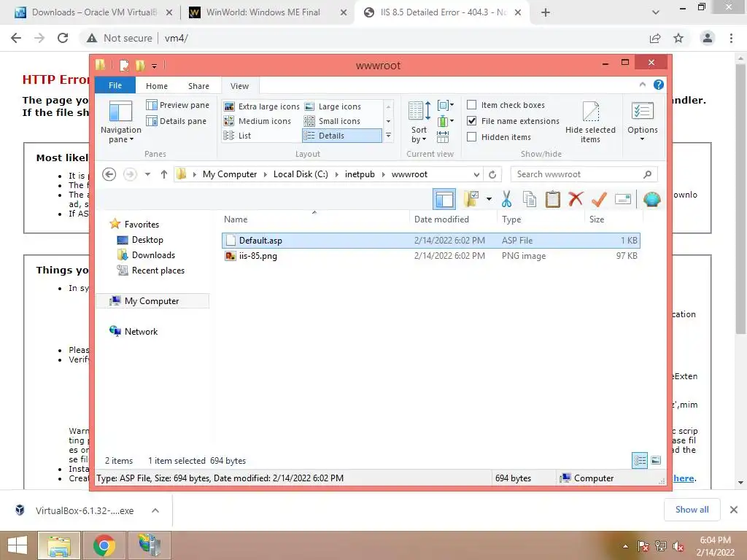Switch to large thumbnails view status icon
747x560 pixels.
click(x=656, y=460)
